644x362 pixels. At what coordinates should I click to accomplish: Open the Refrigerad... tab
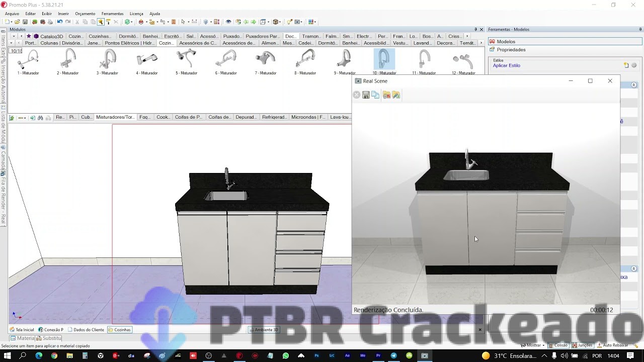click(x=274, y=117)
